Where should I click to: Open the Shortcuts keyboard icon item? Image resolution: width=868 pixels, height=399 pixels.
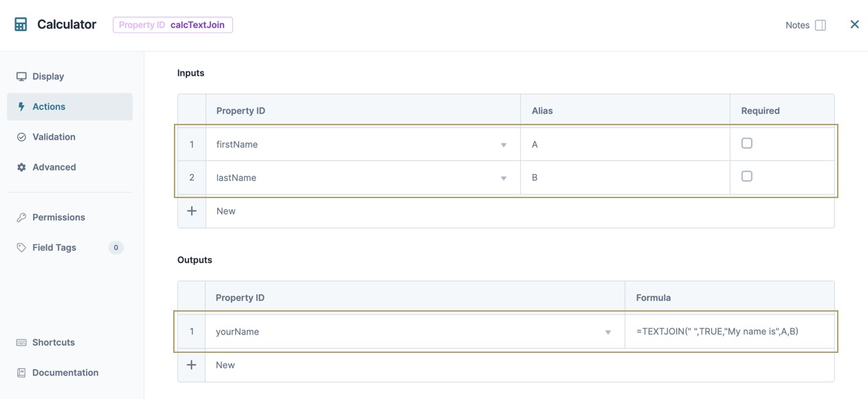coord(45,343)
